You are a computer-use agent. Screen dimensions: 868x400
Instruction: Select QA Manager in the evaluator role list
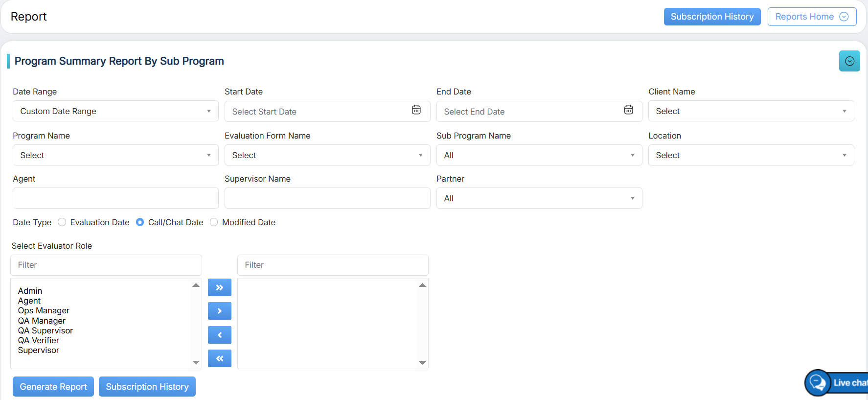(x=42, y=321)
